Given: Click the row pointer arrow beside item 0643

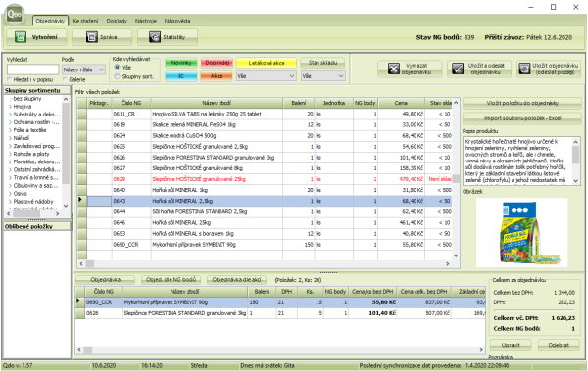Looking at the screenshot, I should coord(80,200).
